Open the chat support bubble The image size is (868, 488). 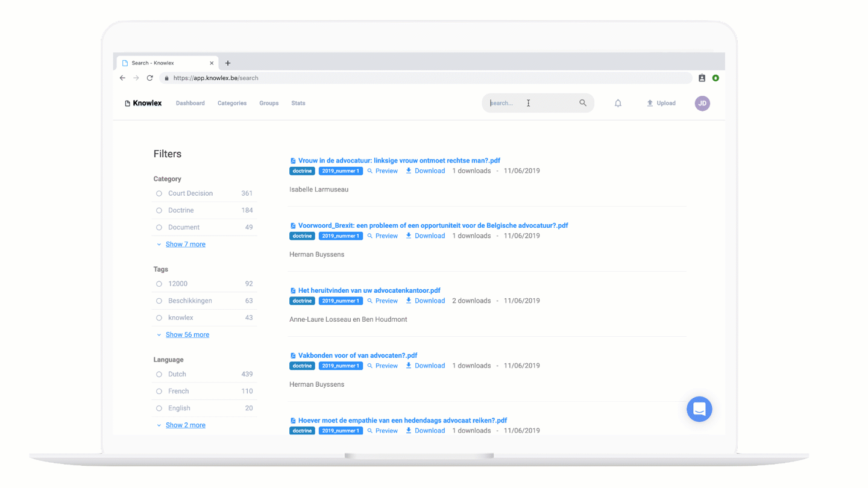[x=699, y=409]
